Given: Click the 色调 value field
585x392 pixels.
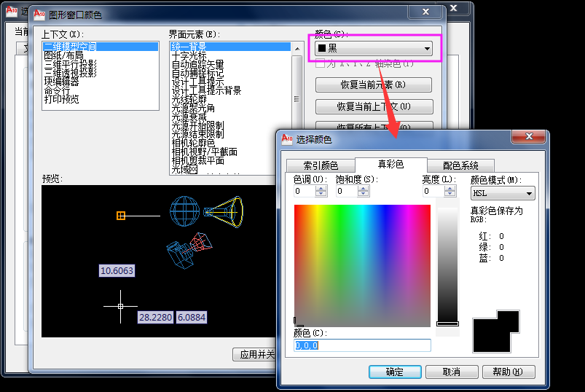Looking at the screenshot, I should (x=305, y=191).
